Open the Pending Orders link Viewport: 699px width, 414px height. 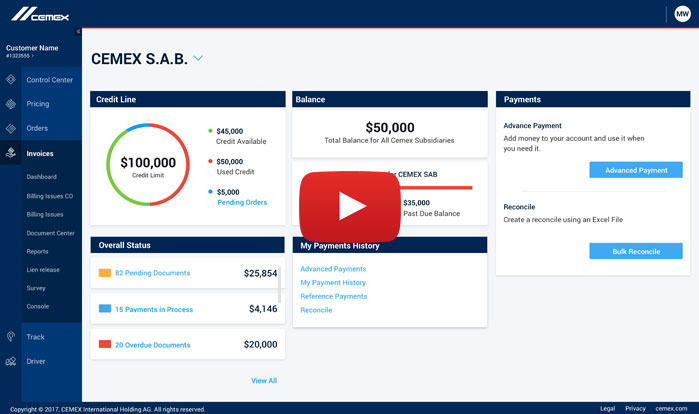click(x=242, y=202)
